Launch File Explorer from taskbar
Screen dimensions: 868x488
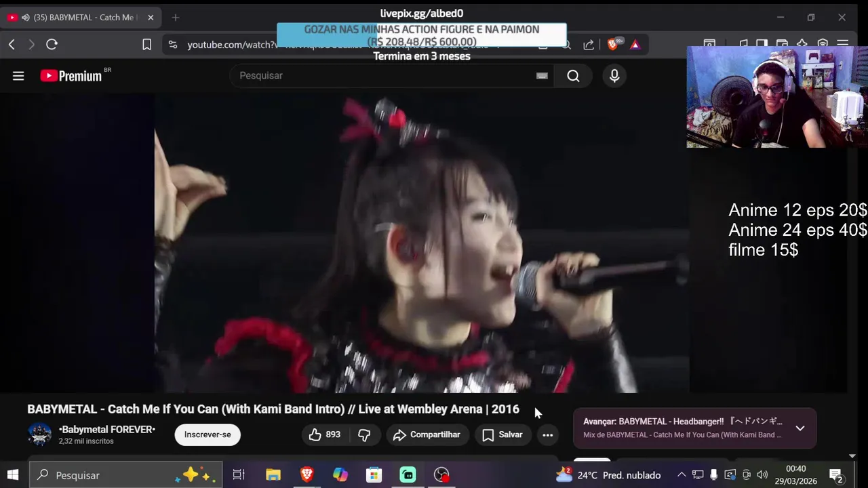tap(273, 475)
